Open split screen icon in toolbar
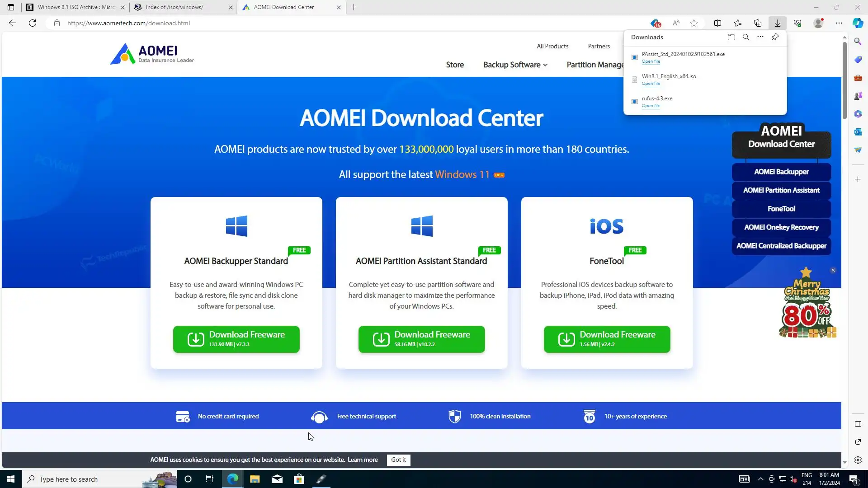868x488 pixels. coord(717,23)
